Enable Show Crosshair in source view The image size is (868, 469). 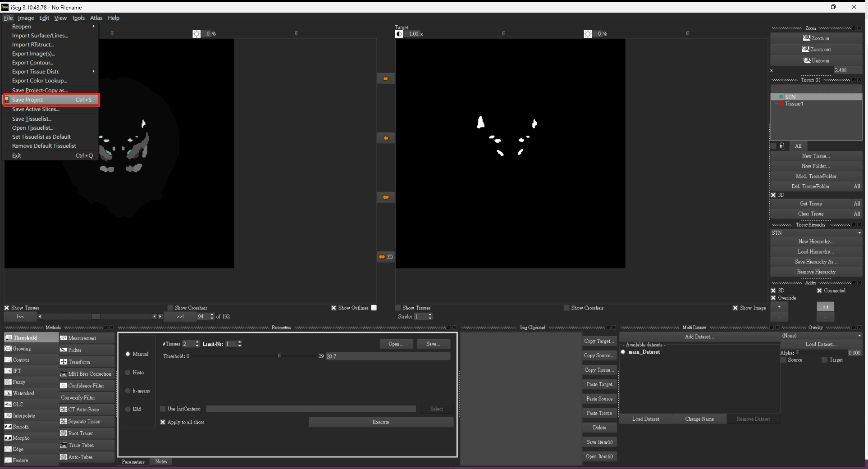(170, 308)
